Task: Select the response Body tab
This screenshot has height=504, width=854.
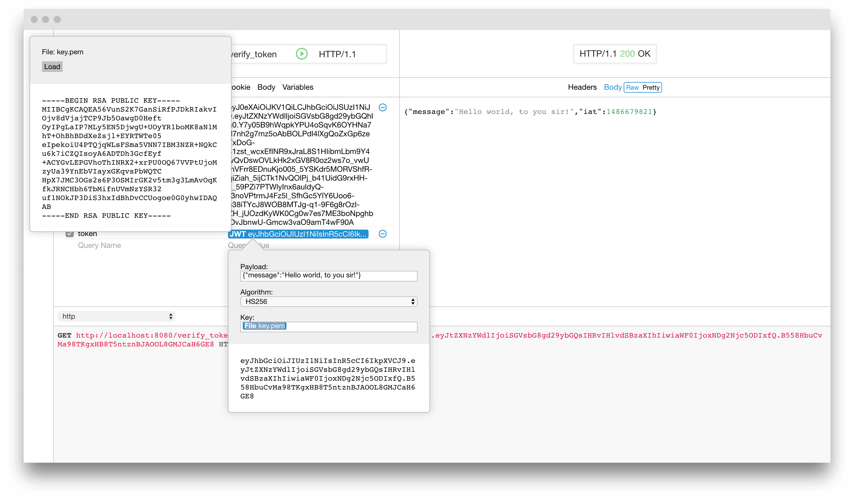Action: tap(612, 87)
